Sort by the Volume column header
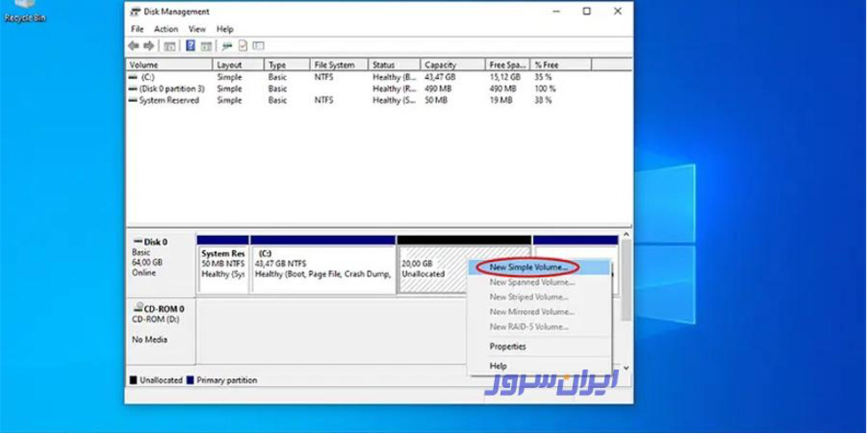The height and width of the screenshot is (434, 868). tap(170, 66)
